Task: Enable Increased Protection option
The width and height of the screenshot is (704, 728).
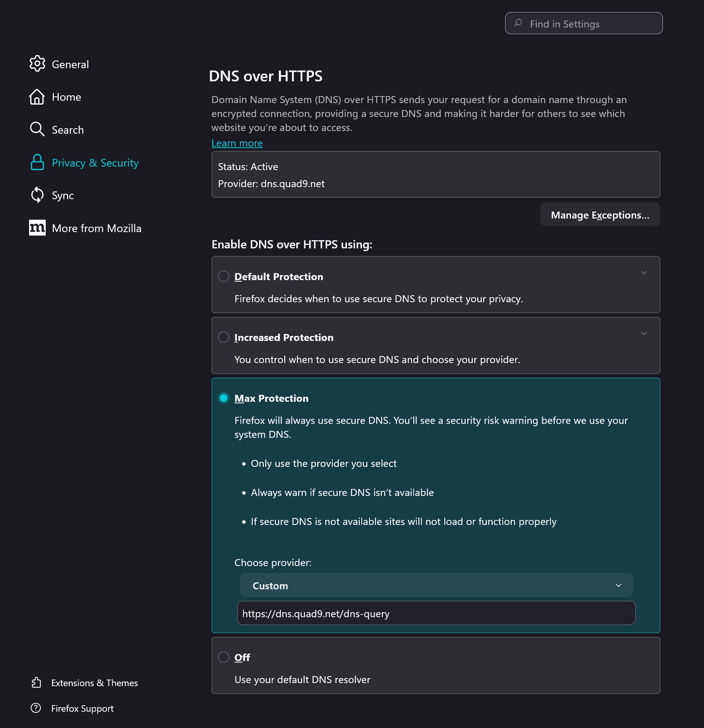Action: (224, 337)
